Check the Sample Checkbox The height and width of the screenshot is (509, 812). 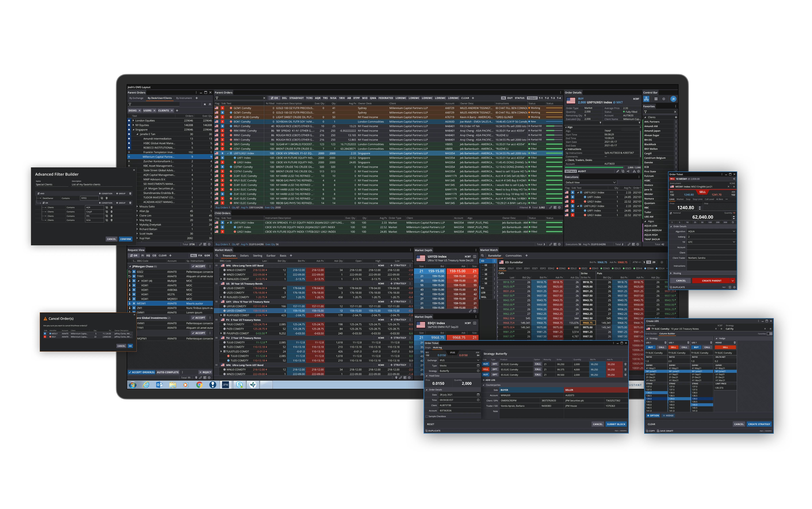tap(427, 416)
